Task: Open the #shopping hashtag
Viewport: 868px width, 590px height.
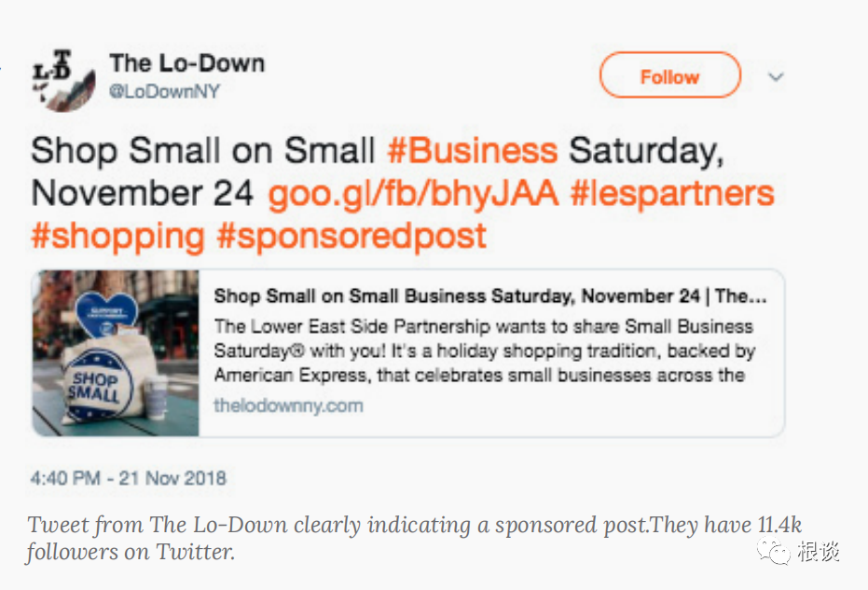Action: (x=118, y=236)
